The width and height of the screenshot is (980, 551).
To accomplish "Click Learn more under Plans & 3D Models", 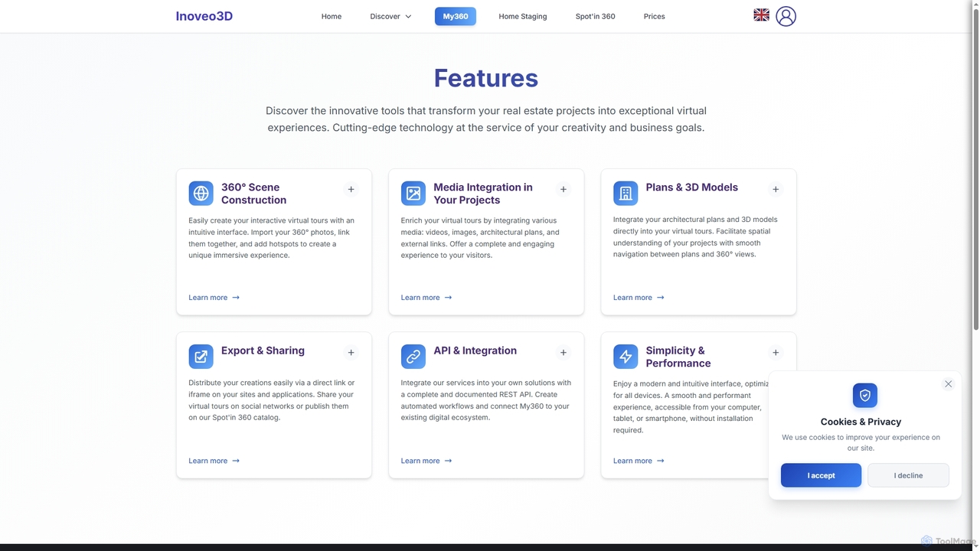I will pos(639,298).
